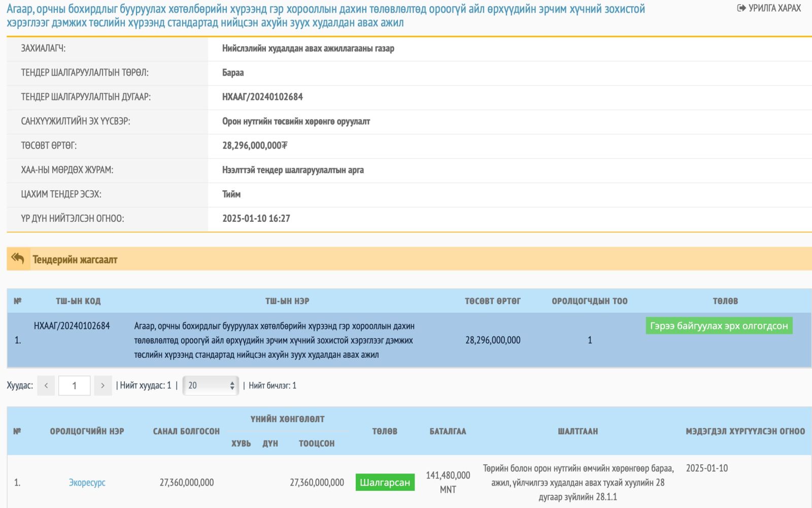
Task: Click the back arrow icon beside Тендерийн жагсаалт
Action: (x=18, y=259)
